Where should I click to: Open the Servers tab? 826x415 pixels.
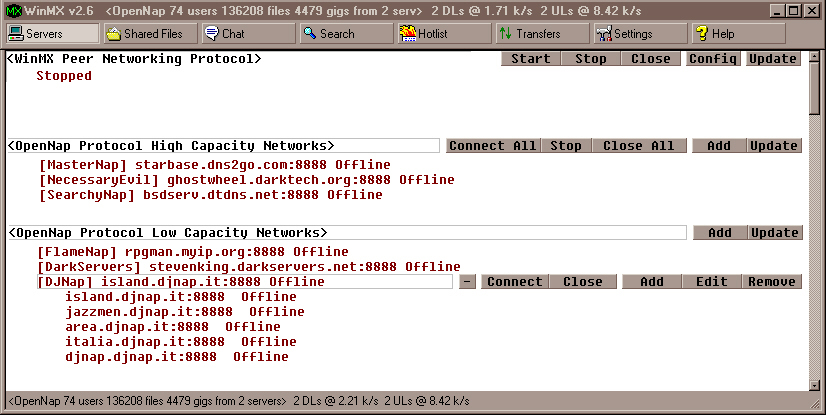click(x=52, y=34)
